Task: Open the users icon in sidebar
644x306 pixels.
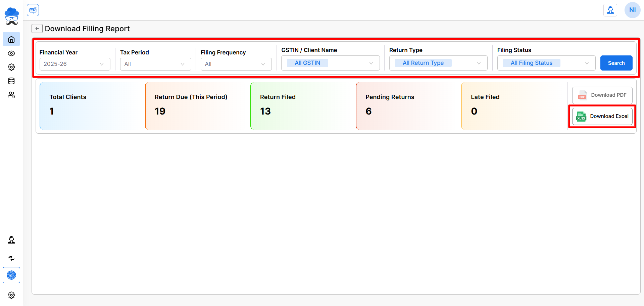Action: pyautogui.click(x=11, y=95)
